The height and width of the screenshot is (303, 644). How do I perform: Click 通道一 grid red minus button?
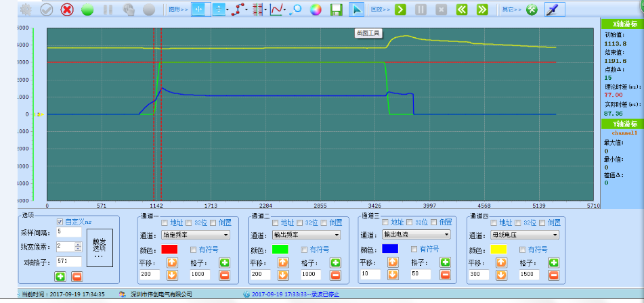[224, 275]
